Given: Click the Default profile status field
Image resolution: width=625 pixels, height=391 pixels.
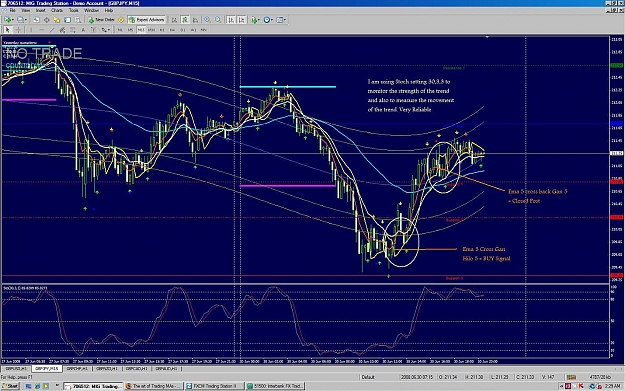Looking at the screenshot, I should (x=368, y=377).
